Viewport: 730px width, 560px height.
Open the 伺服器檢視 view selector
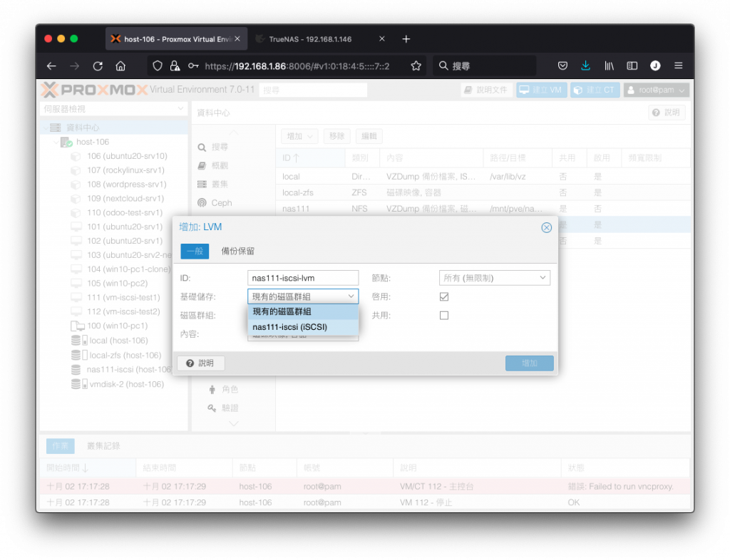tap(113, 109)
